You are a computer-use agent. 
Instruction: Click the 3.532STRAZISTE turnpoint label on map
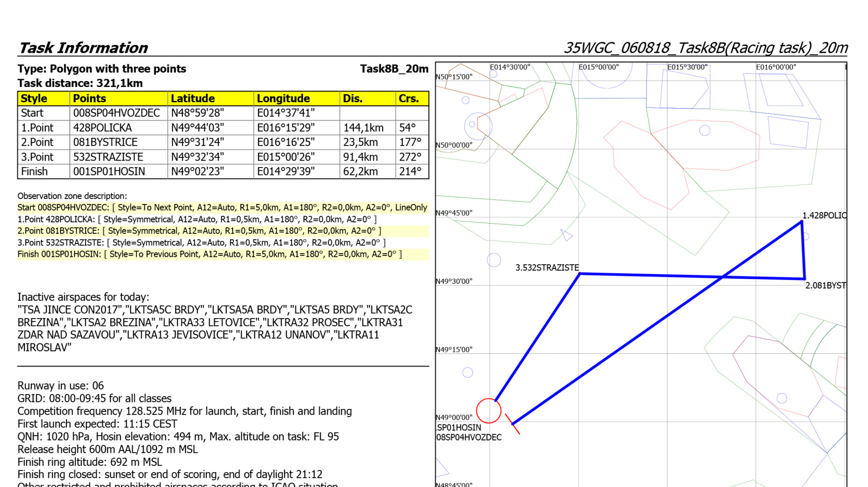[547, 268]
